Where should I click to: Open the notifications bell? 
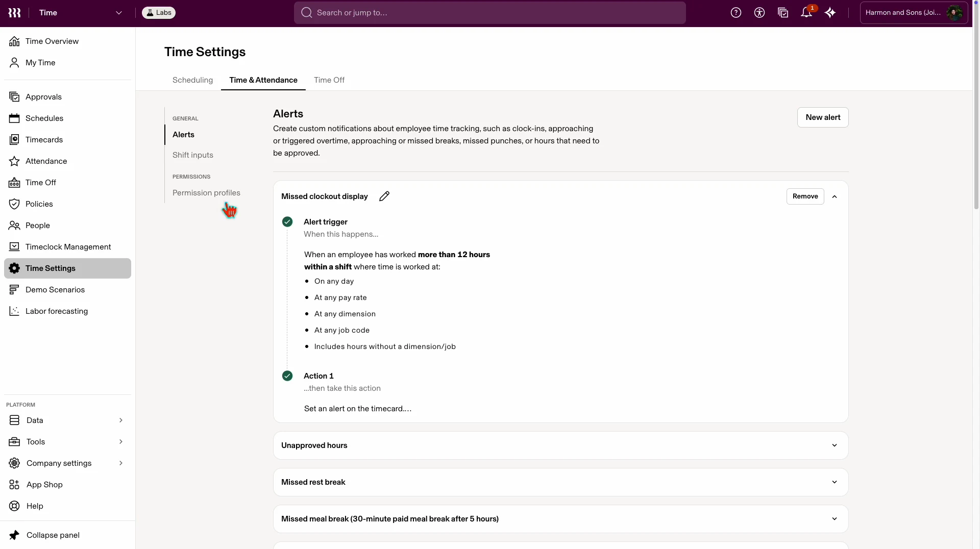tap(806, 13)
